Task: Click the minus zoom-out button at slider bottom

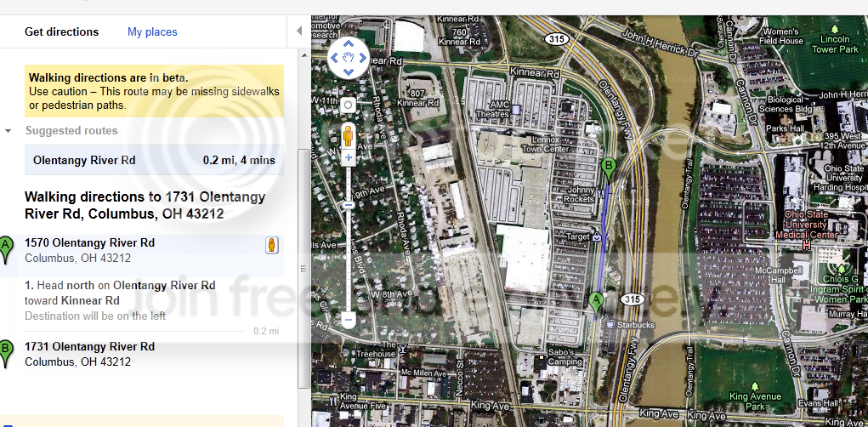Action: pyautogui.click(x=348, y=320)
